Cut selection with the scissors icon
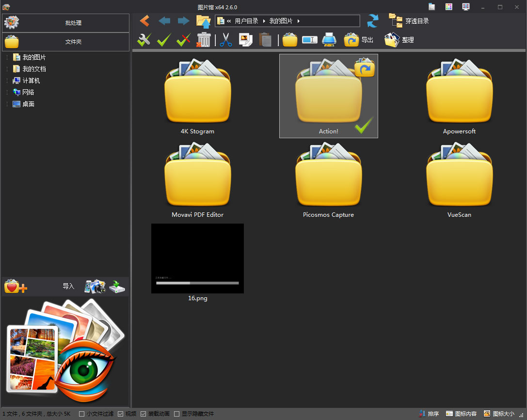527x420 pixels. pos(225,40)
